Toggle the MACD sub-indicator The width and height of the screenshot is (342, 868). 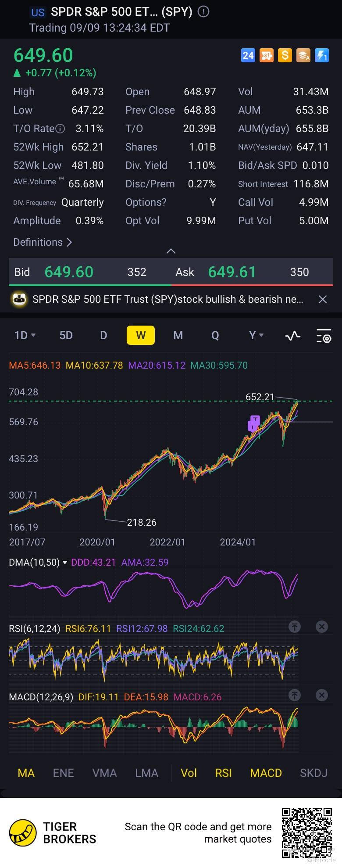click(x=266, y=773)
